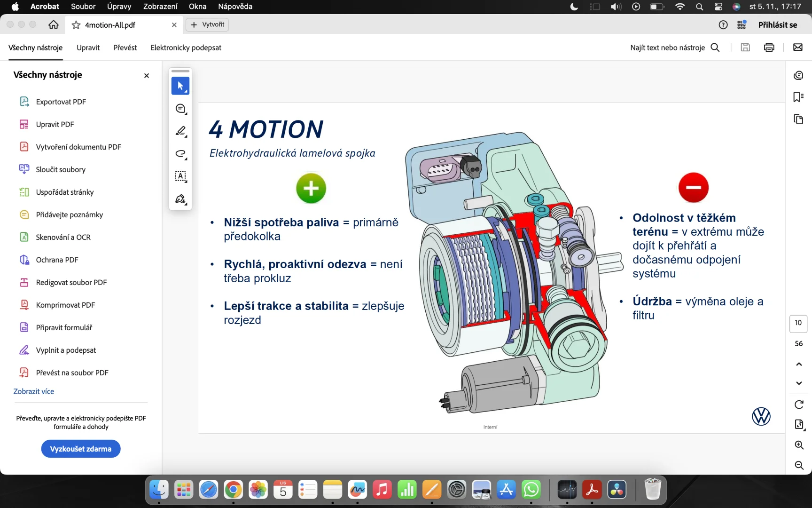Go to next page with down chevron
Screen dimensions: 812x508
click(x=799, y=383)
